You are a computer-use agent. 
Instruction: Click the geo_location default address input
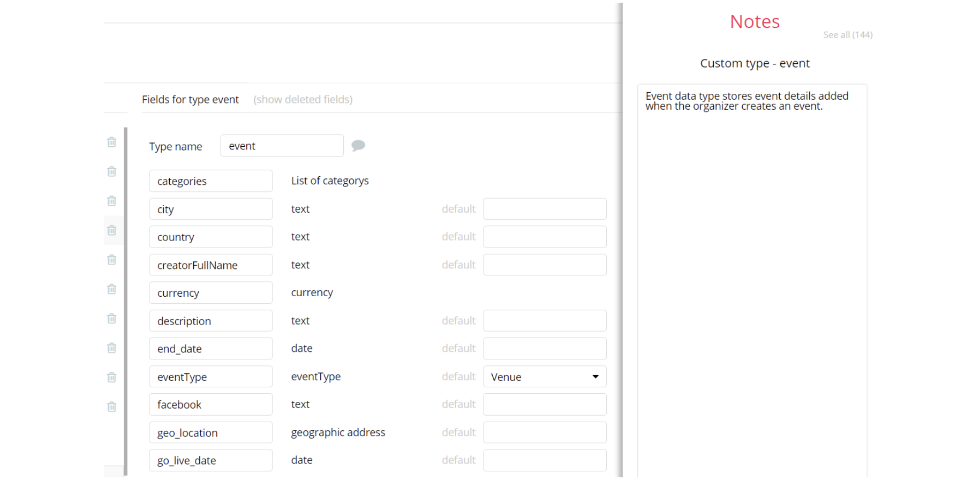(x=545, y=432)
